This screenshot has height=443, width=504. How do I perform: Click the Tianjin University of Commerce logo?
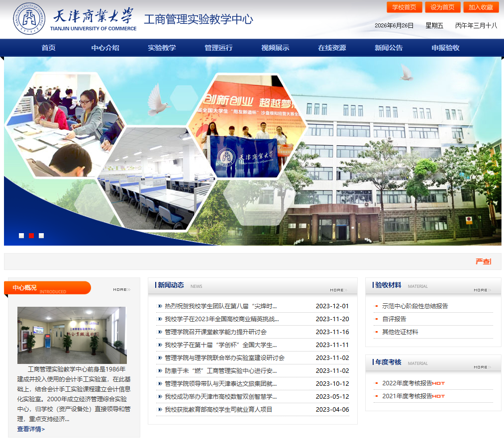(x=75, y=18)
